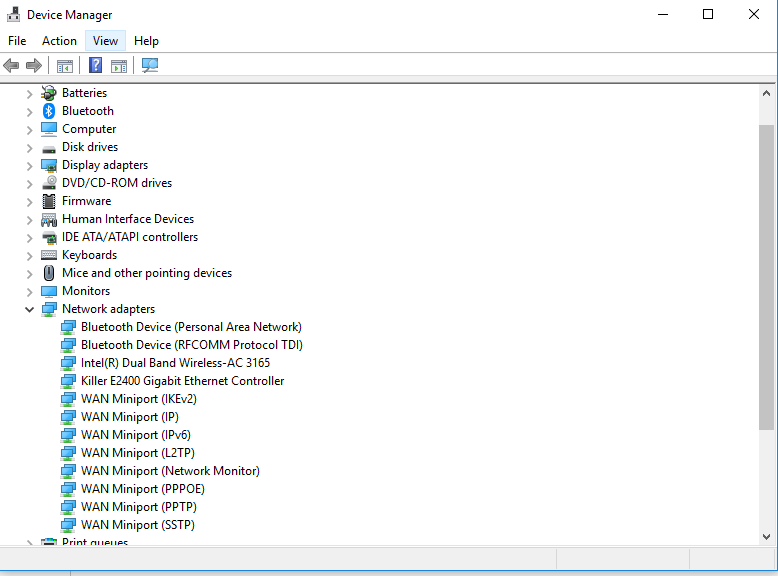Click the IDE ATA/ATAPI controllers icon
This screenshot has width=778, height=576.
pyautogui.click(x=49, y=238)
